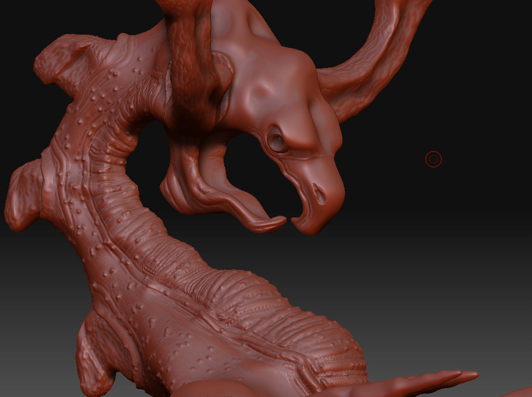This screenshot has width=532, height=397.
Task: Click the red circular brush cursor
Action: click(433, 159)
